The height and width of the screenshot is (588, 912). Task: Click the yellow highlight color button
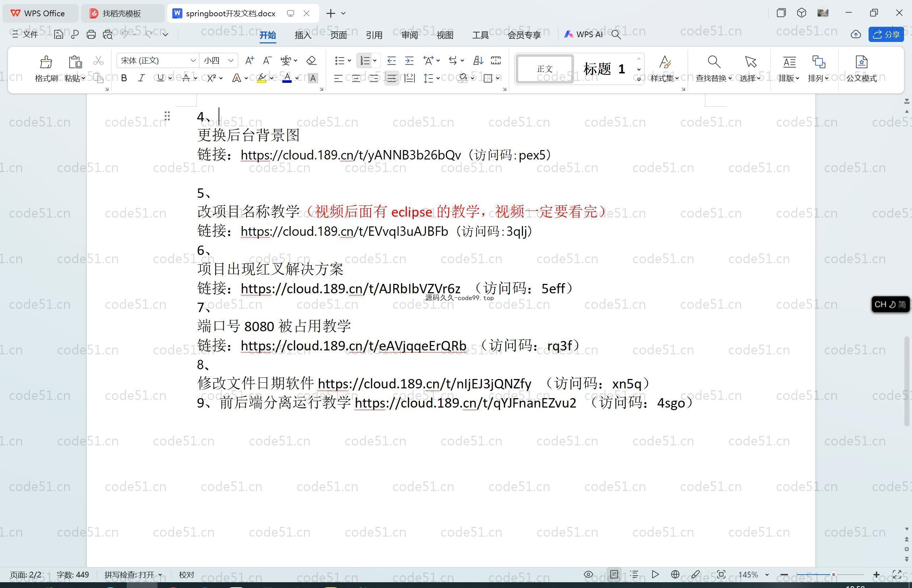coord(261,78)
